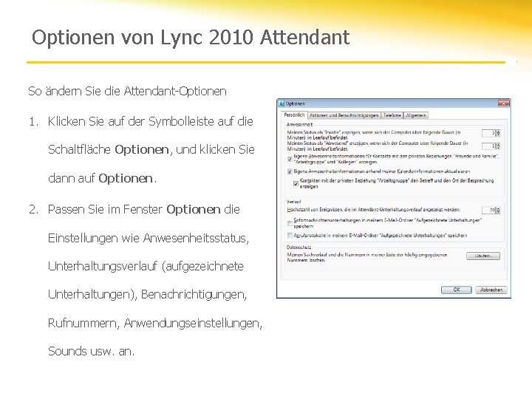
Task: Click into the Höchstzahl von Ereignissen field
Action: [488, 211]
